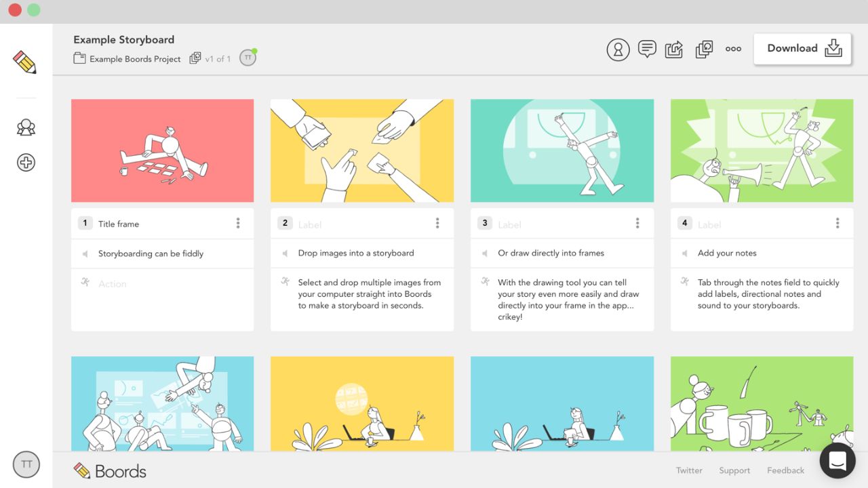Open the TT user avatar at bottom-left

coord(26,464)
